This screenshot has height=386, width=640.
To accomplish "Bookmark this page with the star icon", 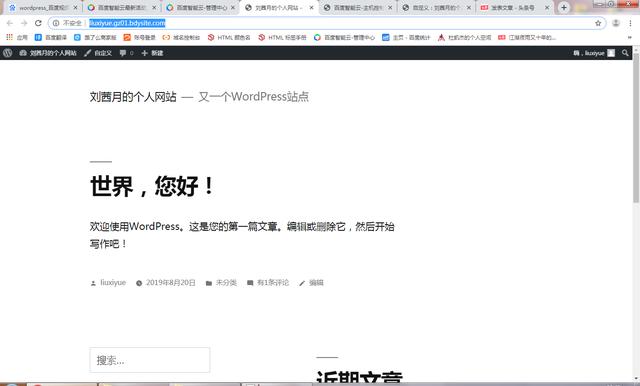I will click(x=598, y=23).
